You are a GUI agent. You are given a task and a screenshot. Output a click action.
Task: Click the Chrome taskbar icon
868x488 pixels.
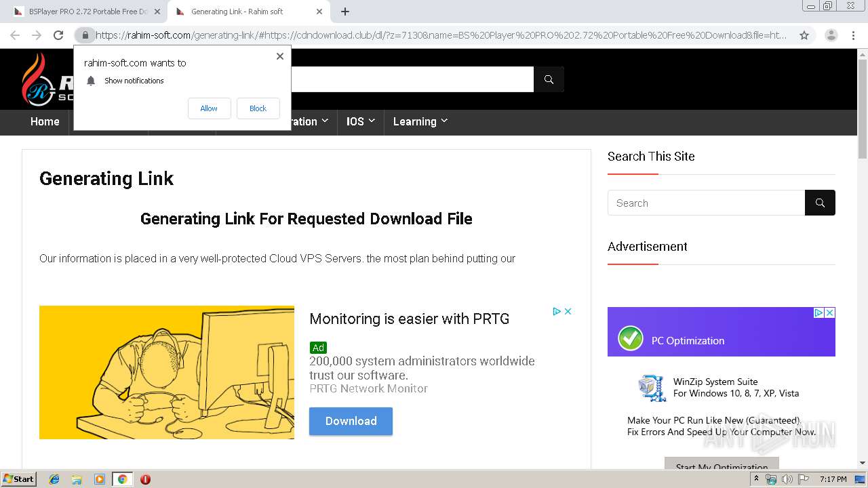[x=122, y=479]
